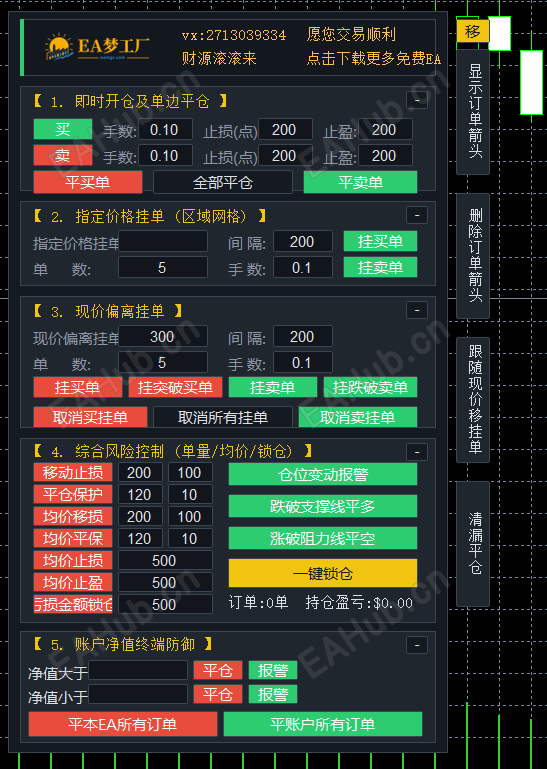Click 均价止盈 value field 500
Viewport: 547px width, 769px height.
click(165, 583)
